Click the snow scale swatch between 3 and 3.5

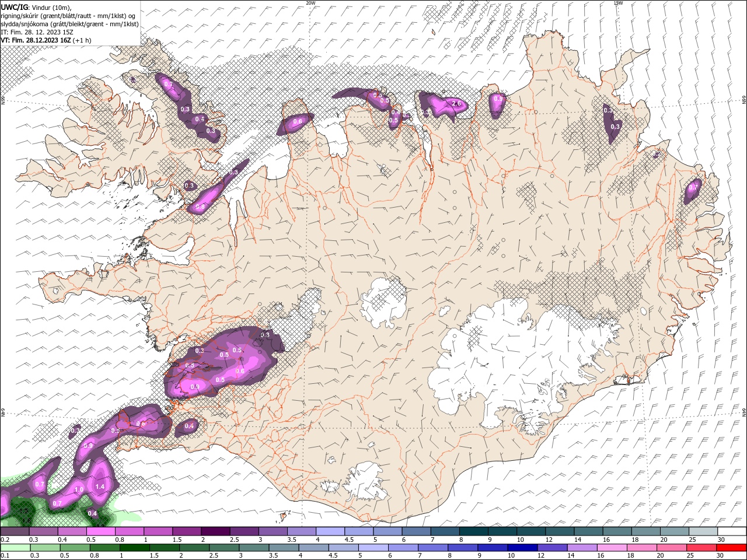click(273, 531)
